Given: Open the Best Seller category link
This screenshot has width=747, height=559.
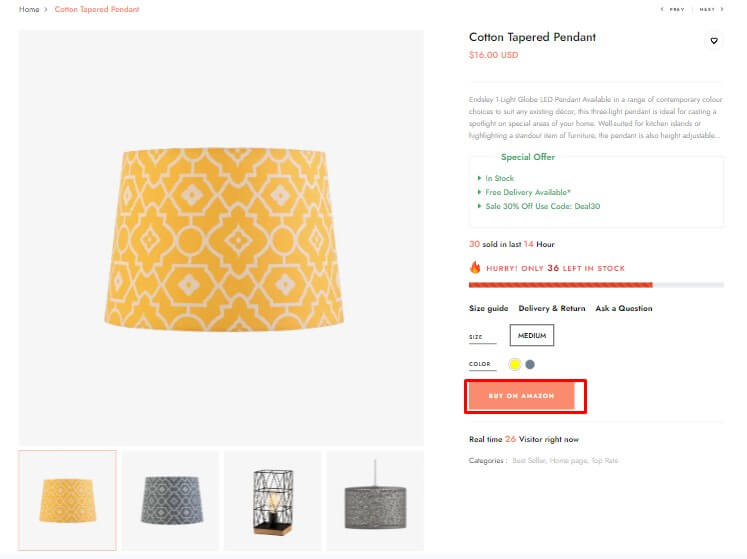Looking at the screenshot, I should coord(529,461).
